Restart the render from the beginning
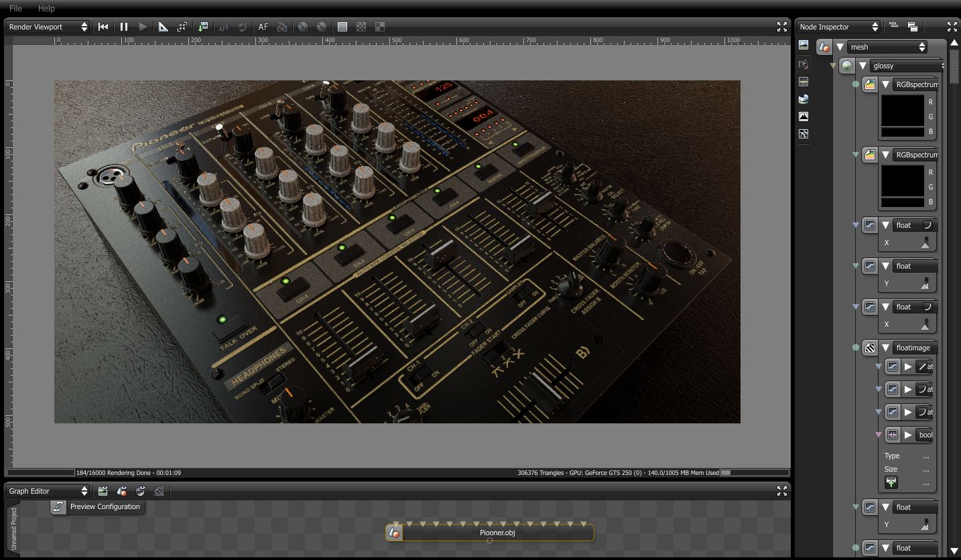The width and height of the screenshot is (961, 560). coord(103,27)
